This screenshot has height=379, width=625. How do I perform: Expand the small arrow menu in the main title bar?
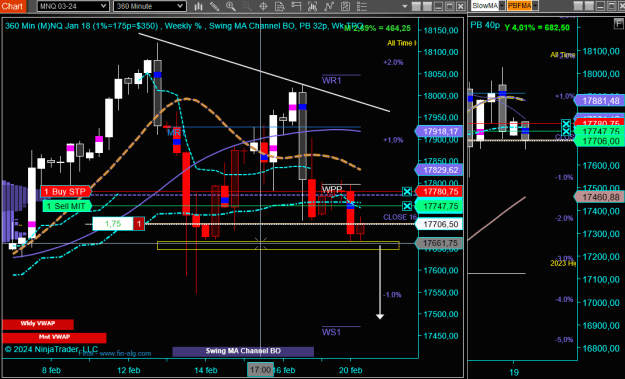(405, 6)
